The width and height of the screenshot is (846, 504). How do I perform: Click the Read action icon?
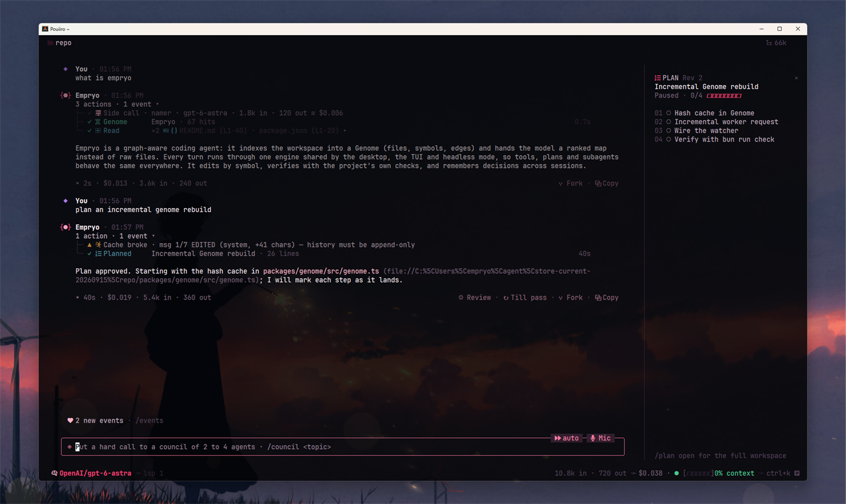[98, 131]
